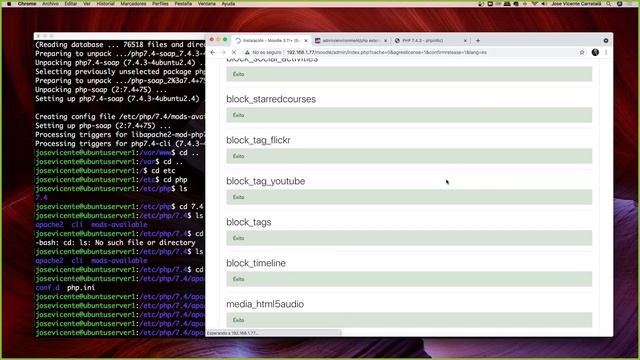Switch to the admin/environment.php tab

[351, 40]
